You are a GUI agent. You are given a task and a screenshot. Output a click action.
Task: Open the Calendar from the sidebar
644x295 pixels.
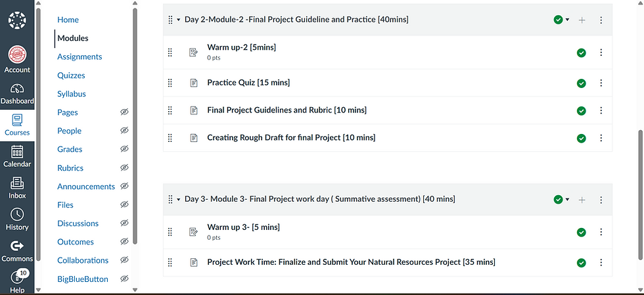17,156
